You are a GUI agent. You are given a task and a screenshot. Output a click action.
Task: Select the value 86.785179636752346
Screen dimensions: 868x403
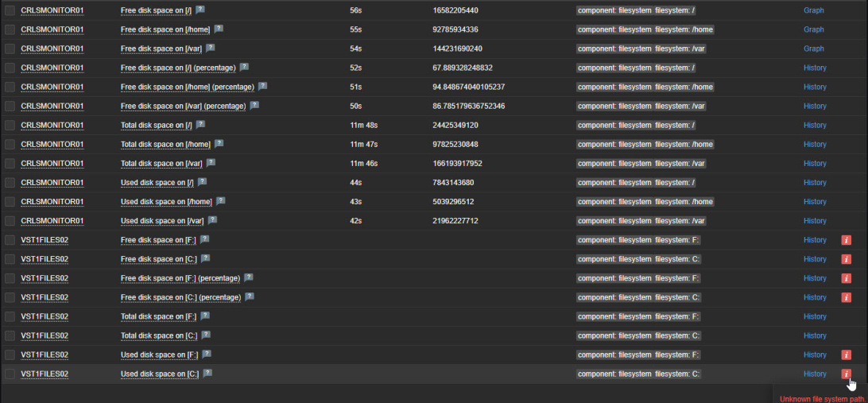click(x=468, y=106)
